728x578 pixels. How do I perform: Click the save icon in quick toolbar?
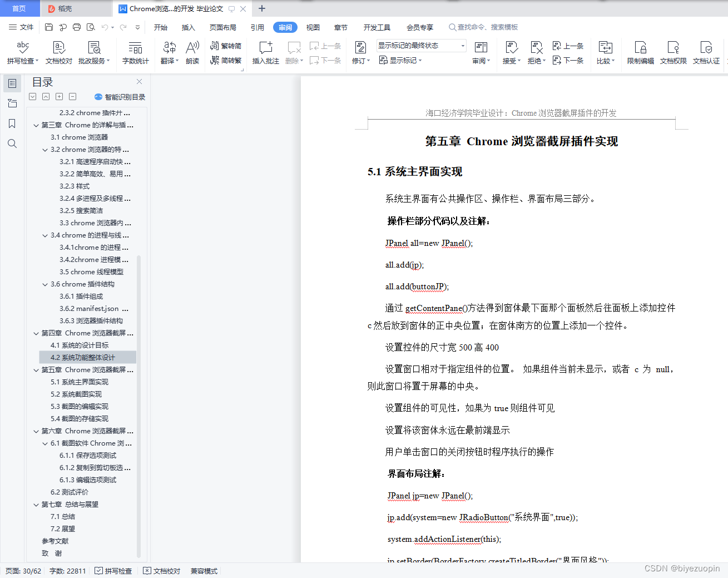[x=49, y=27]
